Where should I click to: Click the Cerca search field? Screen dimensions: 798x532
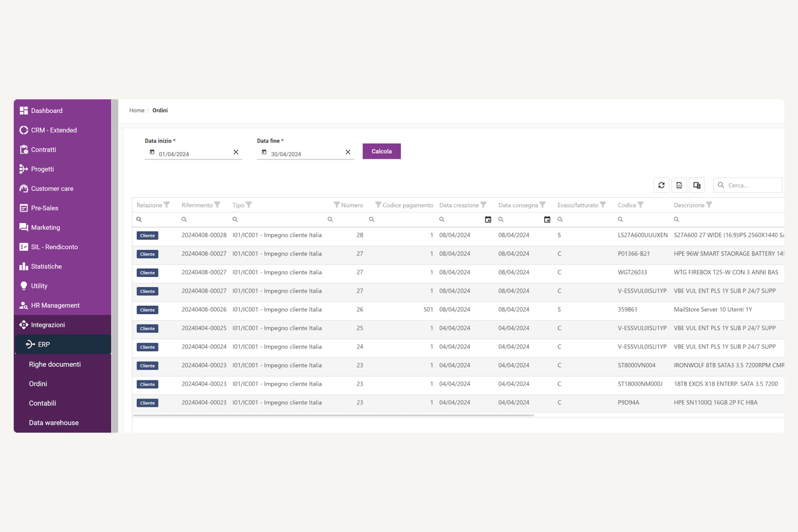point(748,185)
